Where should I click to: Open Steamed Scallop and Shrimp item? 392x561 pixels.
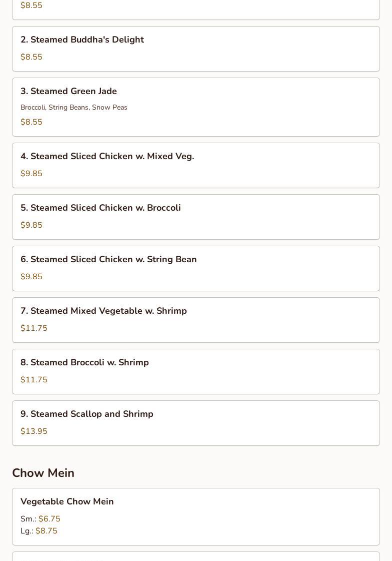coord(87,414)
